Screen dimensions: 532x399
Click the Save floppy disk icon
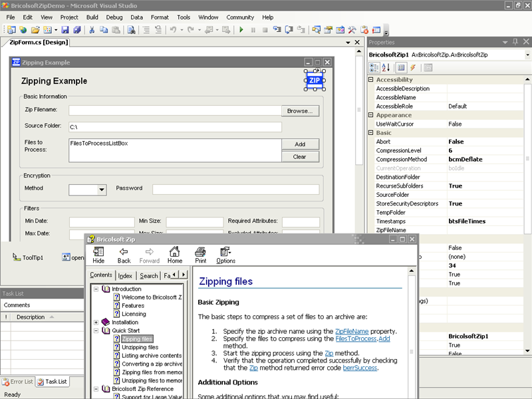[x=65, y=30]
